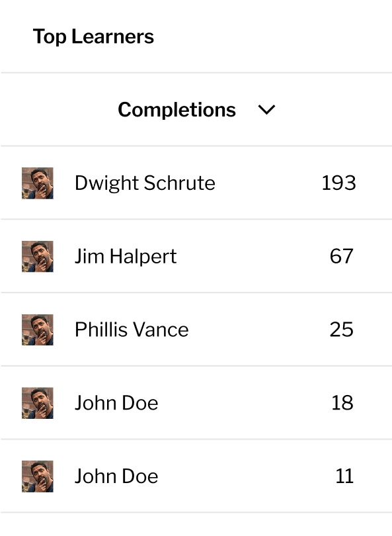Click the 193 completions count

[338, 183]
